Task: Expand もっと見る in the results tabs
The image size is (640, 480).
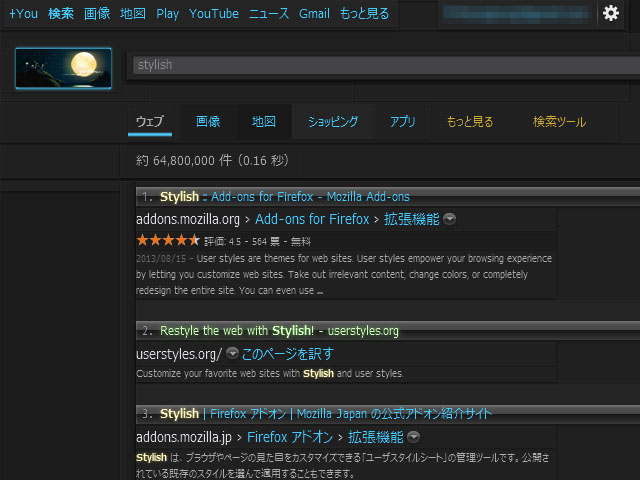Action: pyautogui.click(x=470, y=121)
